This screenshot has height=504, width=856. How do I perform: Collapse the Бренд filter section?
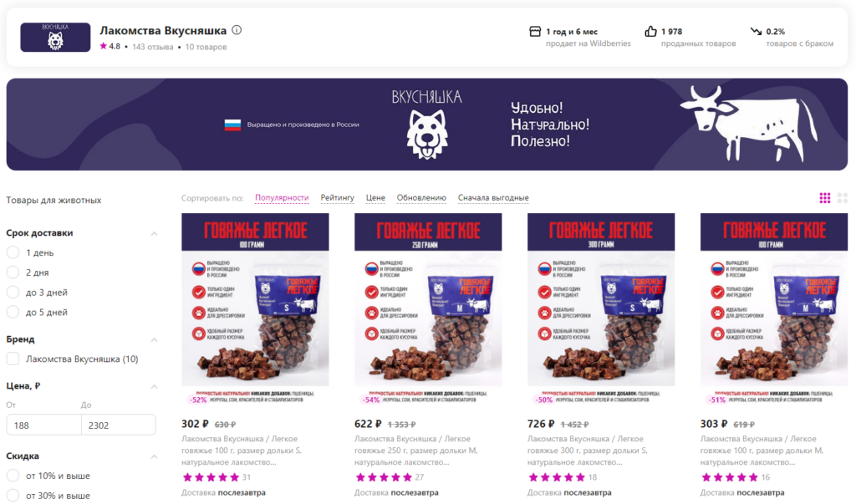(x=154, y=339)
